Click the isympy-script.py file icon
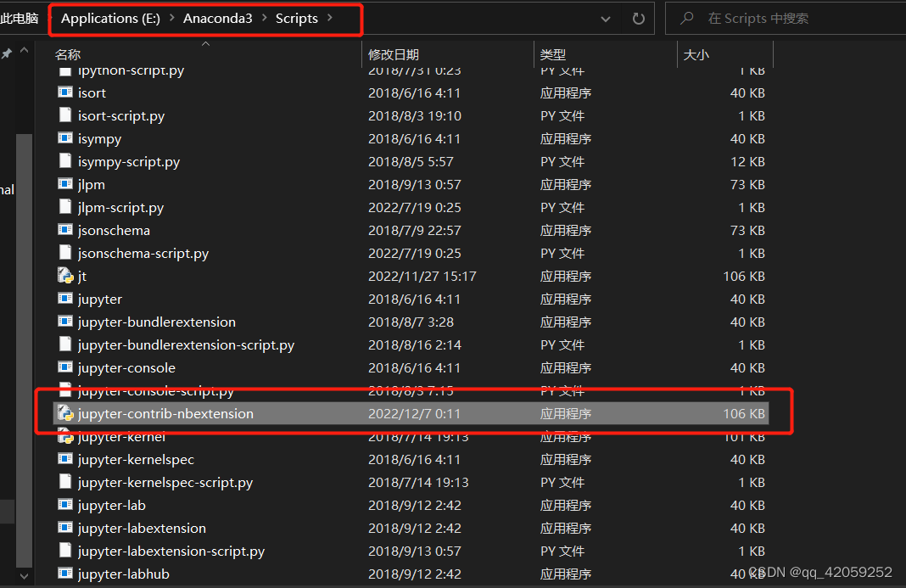Screen dimensions: 906x588 click(65, 161)
